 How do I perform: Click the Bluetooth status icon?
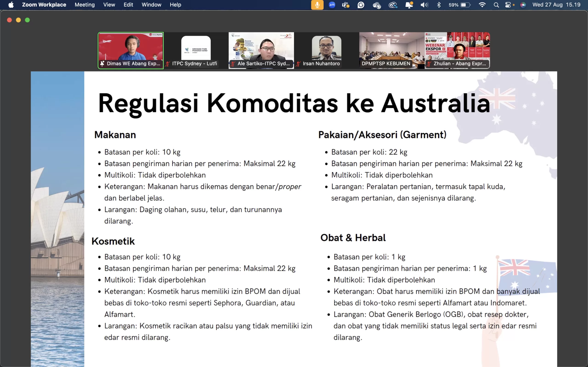pos(439,5)
